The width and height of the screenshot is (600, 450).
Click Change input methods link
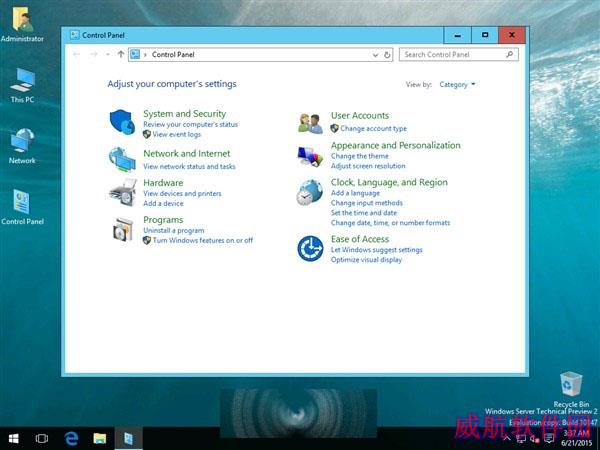(x=367, y=203)
